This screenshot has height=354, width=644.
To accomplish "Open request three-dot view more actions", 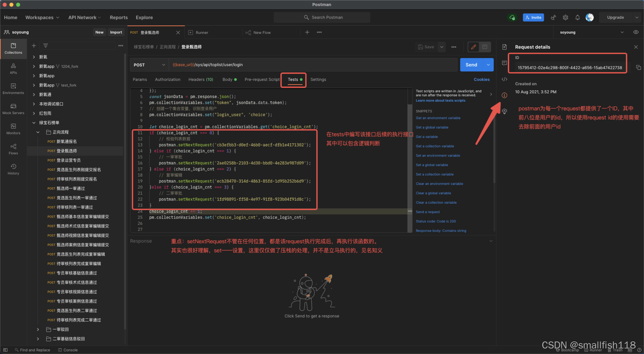I will [454, 47].
